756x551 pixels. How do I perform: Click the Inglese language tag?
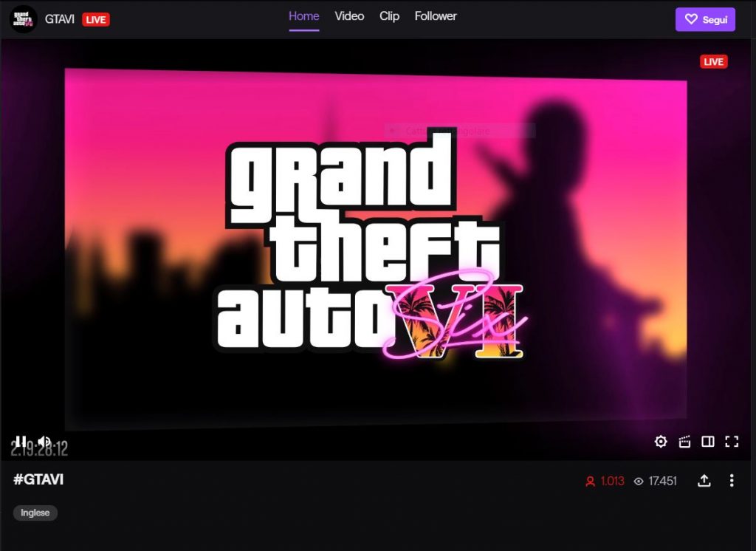point(35,513)
